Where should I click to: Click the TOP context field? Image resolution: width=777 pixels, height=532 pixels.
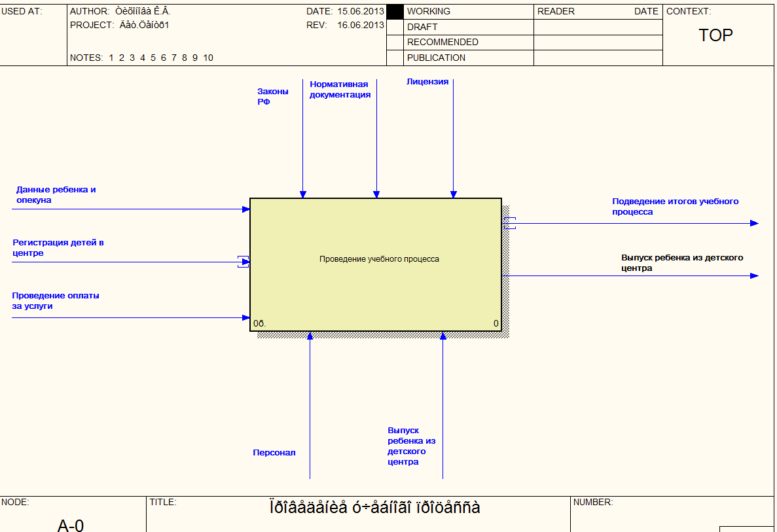715,36
